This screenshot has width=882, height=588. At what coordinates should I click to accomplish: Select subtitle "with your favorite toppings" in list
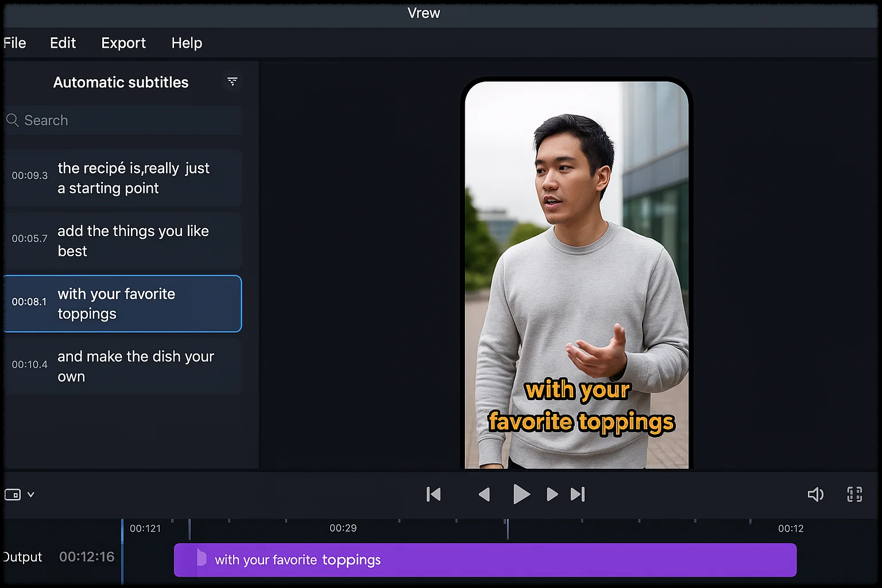tap(123, 304)
